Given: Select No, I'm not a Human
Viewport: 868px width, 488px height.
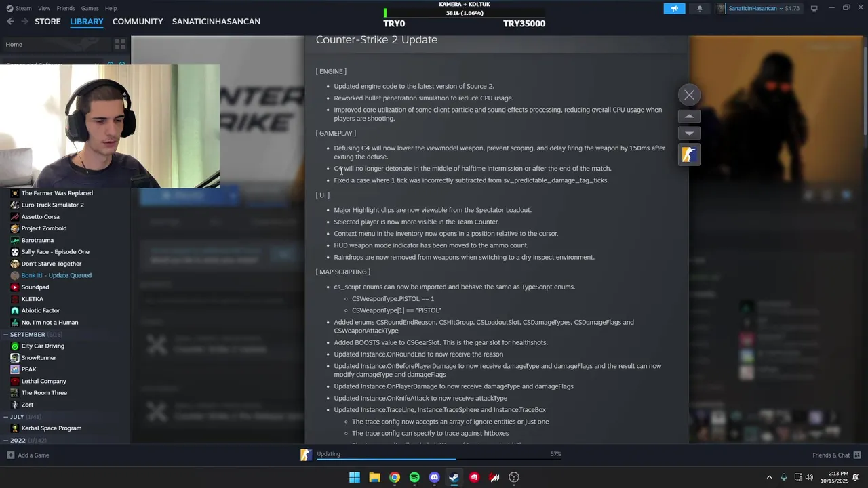Looking at the screenshot, I should 50,323.
